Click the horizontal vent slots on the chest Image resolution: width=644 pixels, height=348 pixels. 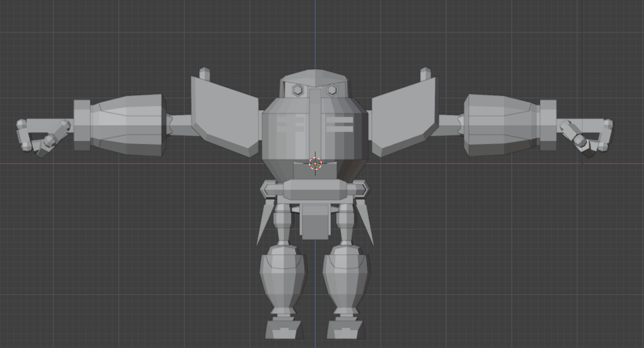coord(340,124)
